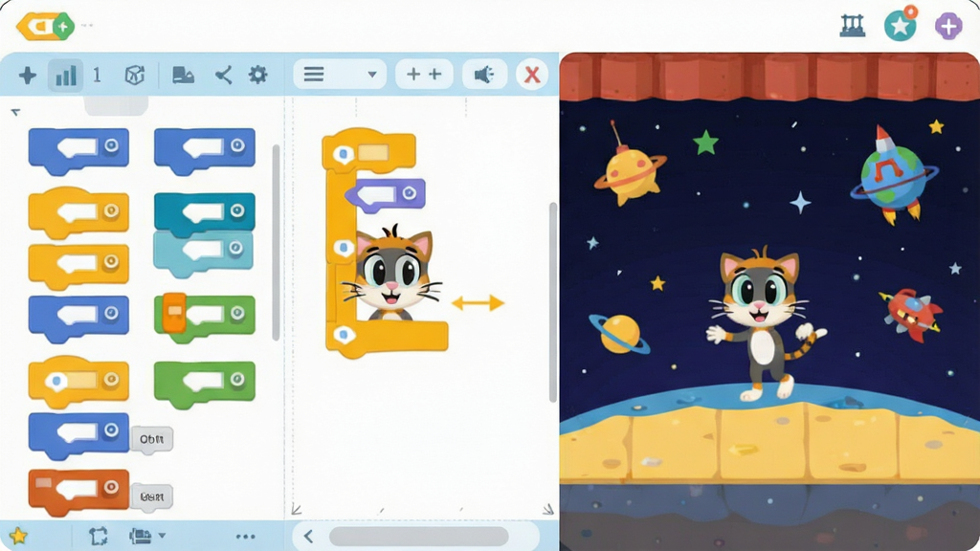
Task: Click the purple plus circle in the header
Action: pyautogui.click(x=948, y=26)
